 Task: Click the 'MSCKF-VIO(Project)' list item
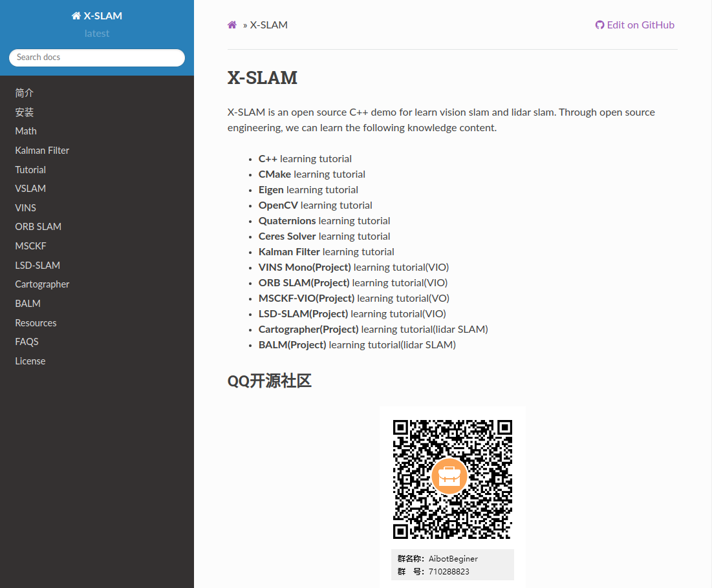tap(354, 298)
